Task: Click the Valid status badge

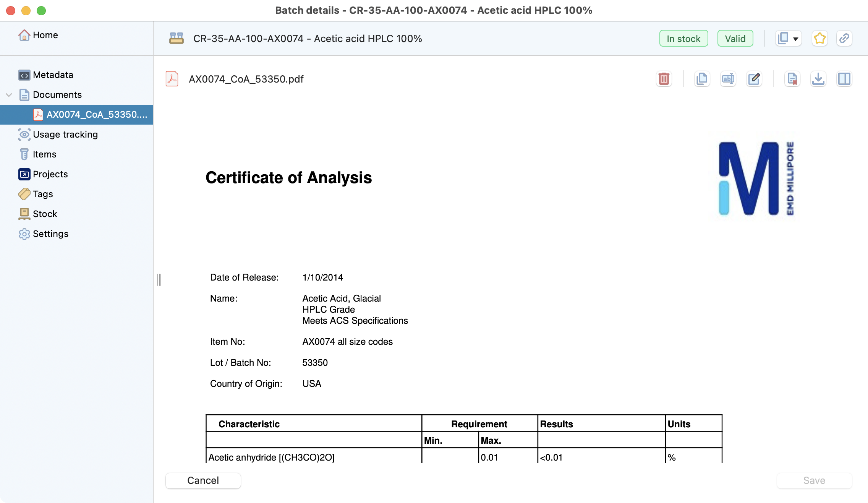Action: (735, 39)
